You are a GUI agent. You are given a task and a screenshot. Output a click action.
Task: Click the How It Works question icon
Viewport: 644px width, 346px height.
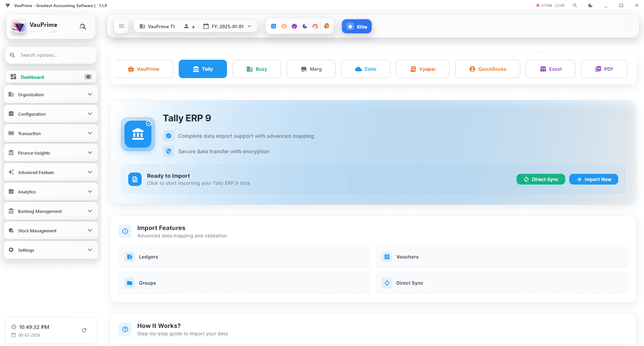coord(125,329)
